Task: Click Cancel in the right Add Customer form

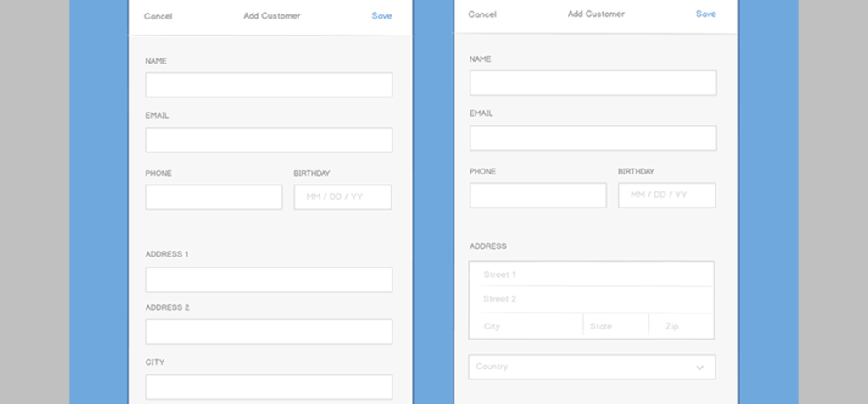Action: (x=482, y=14)
